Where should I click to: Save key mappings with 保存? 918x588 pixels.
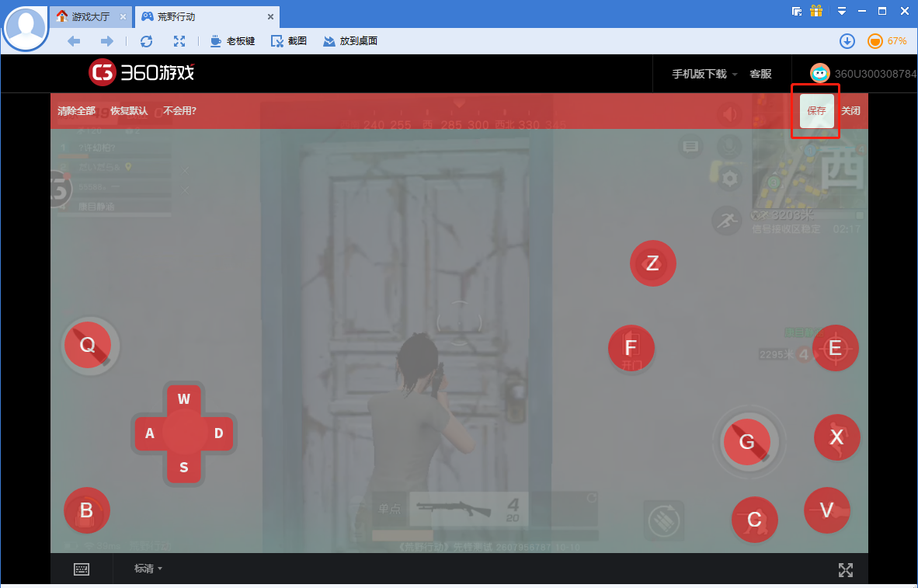817,111
